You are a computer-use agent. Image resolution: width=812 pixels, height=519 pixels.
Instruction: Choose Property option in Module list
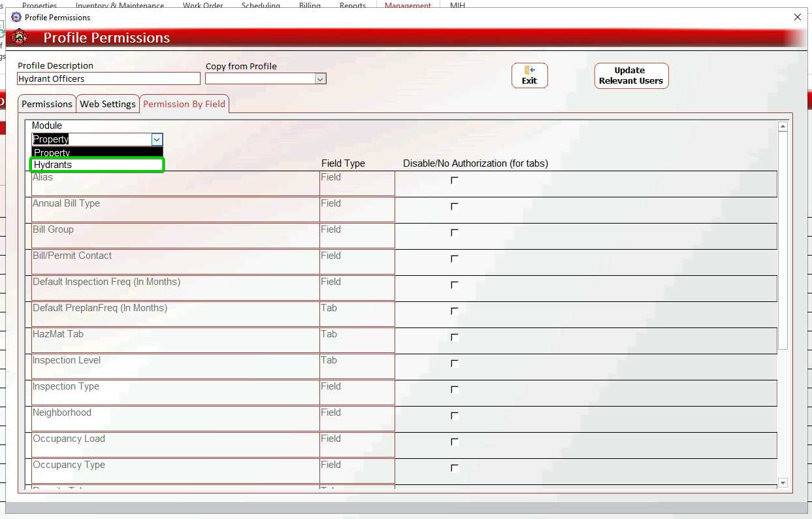click(x=97, y=152)
